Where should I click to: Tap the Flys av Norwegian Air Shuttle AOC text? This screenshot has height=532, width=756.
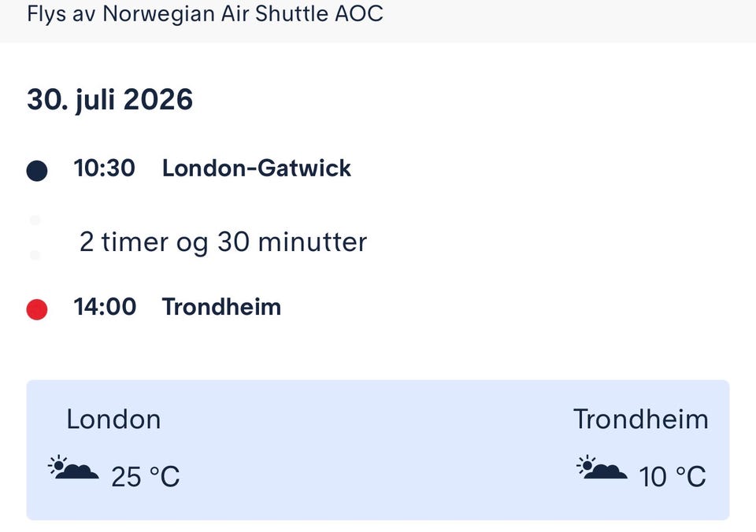click(x=205, y=13)
